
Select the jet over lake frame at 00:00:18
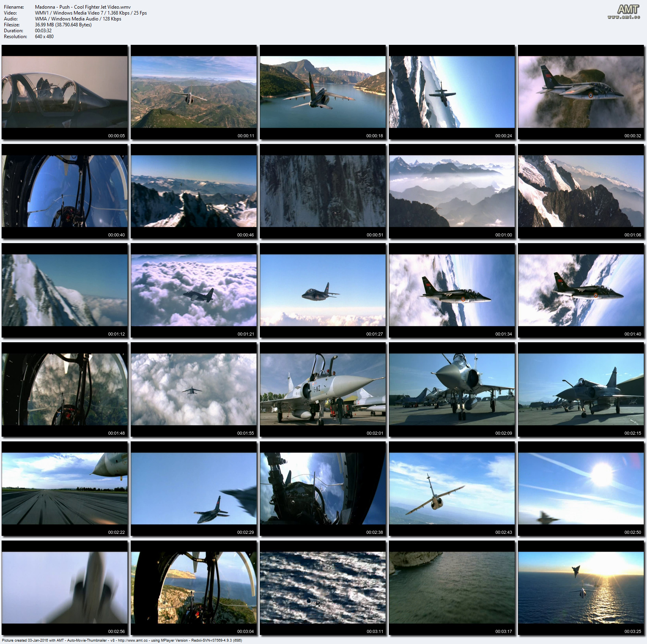323,92
